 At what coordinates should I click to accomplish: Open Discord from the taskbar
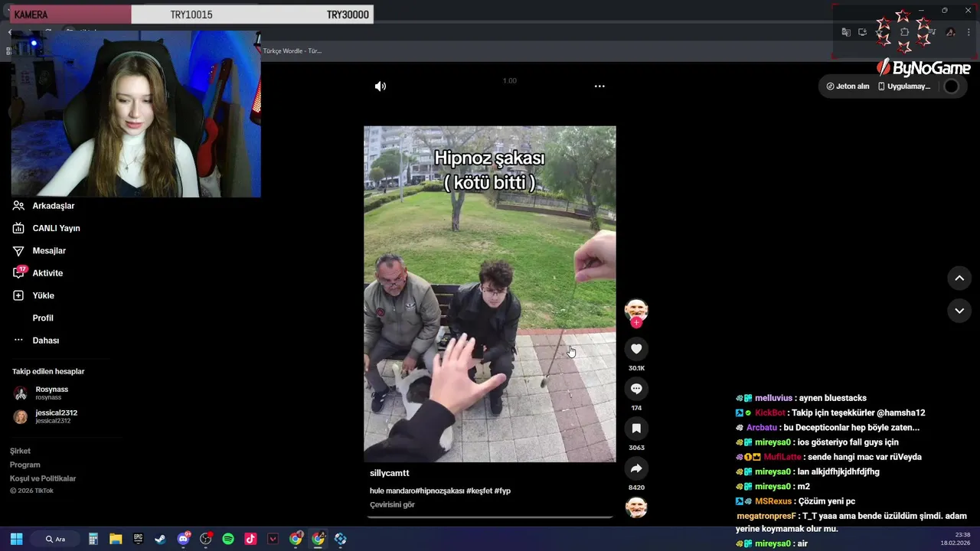183,539
